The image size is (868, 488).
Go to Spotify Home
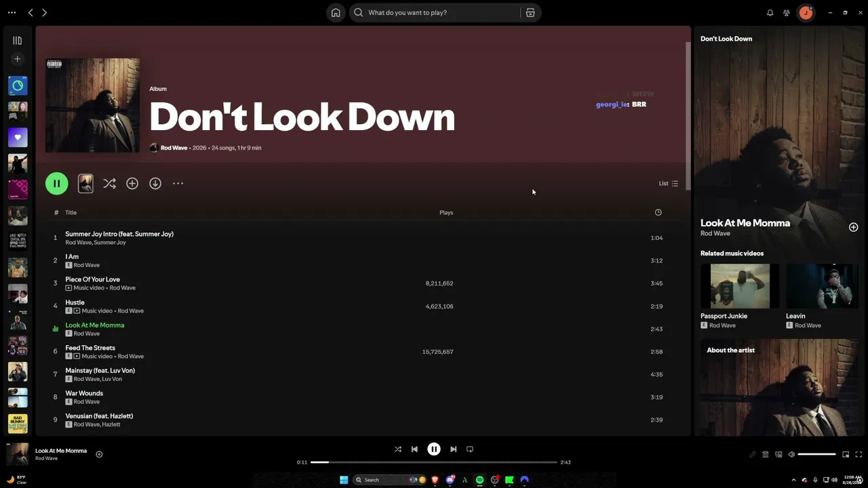click(x=336, y=13)
